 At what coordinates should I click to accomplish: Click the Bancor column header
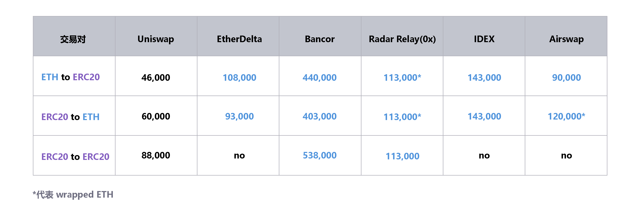coord(320,39)
